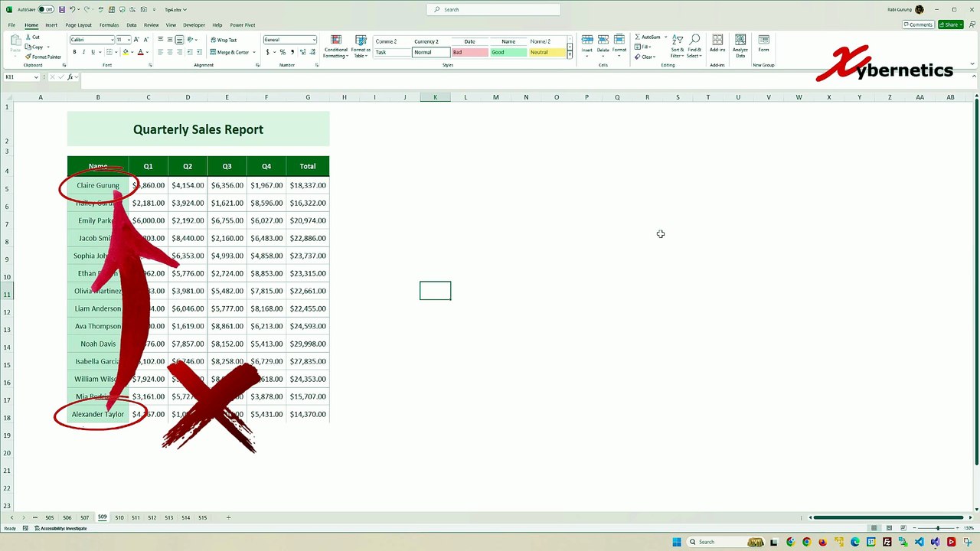Click the Comments button
This screenshot has width=980, height=551.
coord(918,24)
